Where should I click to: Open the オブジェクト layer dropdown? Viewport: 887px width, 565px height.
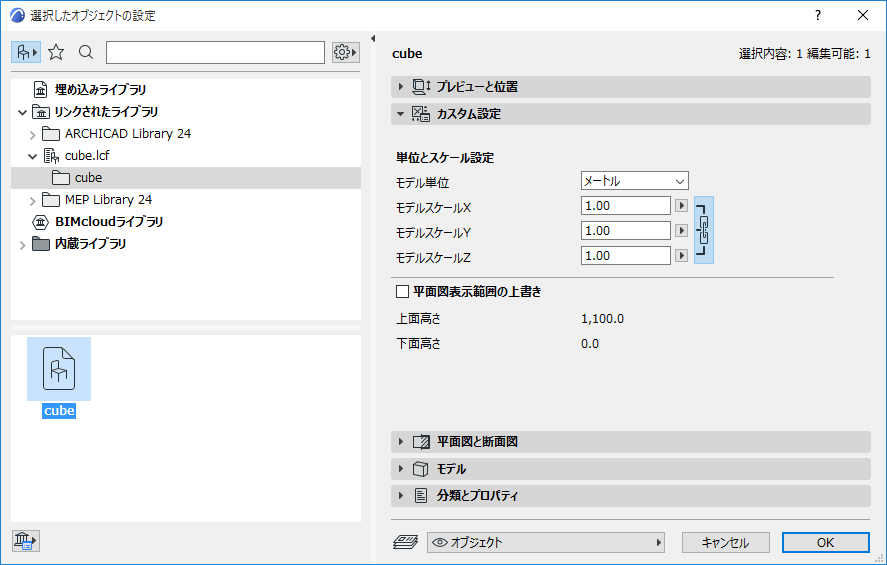[546, 542]
